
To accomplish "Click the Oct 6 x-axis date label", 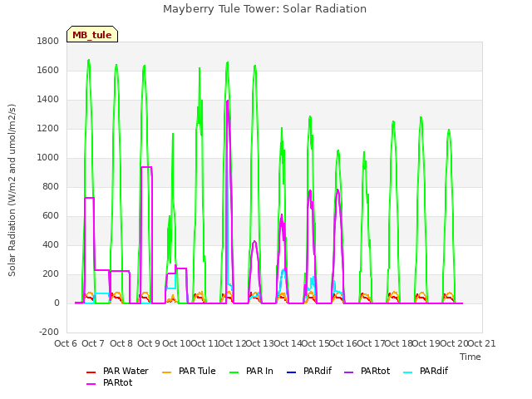I will 66,343.
